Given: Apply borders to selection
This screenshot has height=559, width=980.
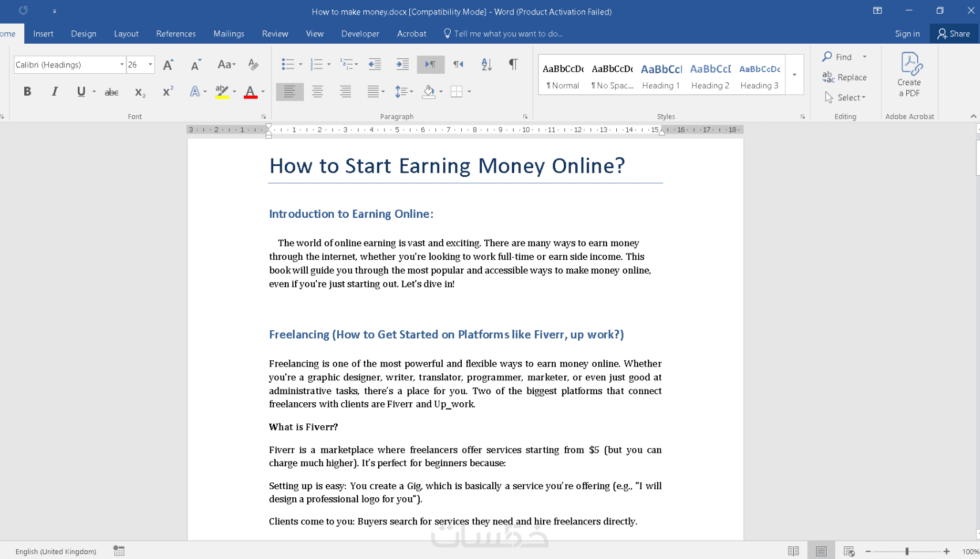Looking at the screenshot, I should point(457,92).
